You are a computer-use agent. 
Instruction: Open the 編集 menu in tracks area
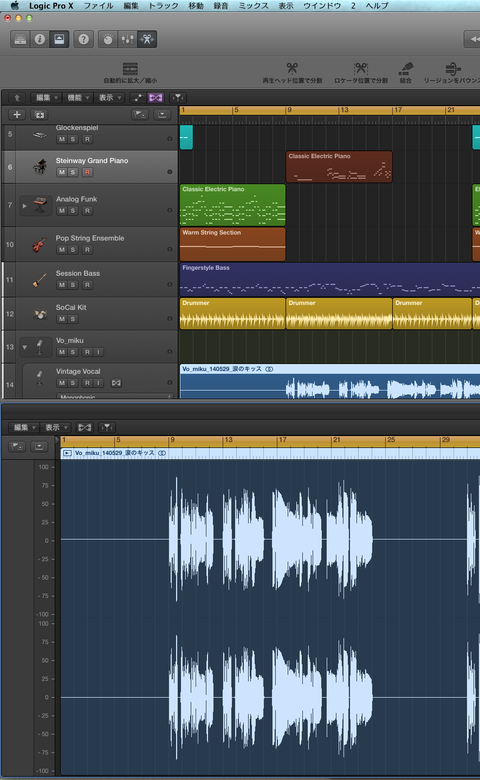point(47,98)
